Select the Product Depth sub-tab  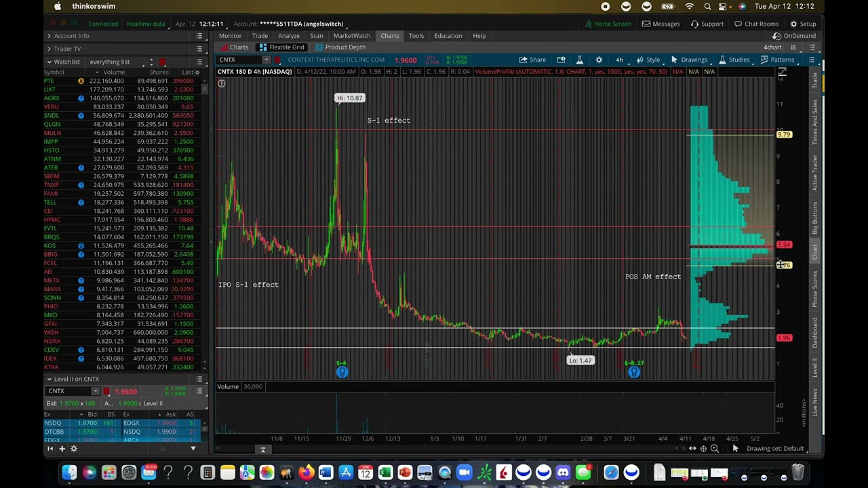coord(340,47)
